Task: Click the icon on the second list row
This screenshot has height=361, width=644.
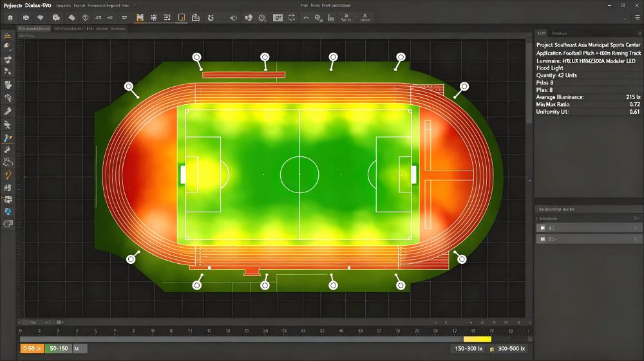Action: point(542,239)
